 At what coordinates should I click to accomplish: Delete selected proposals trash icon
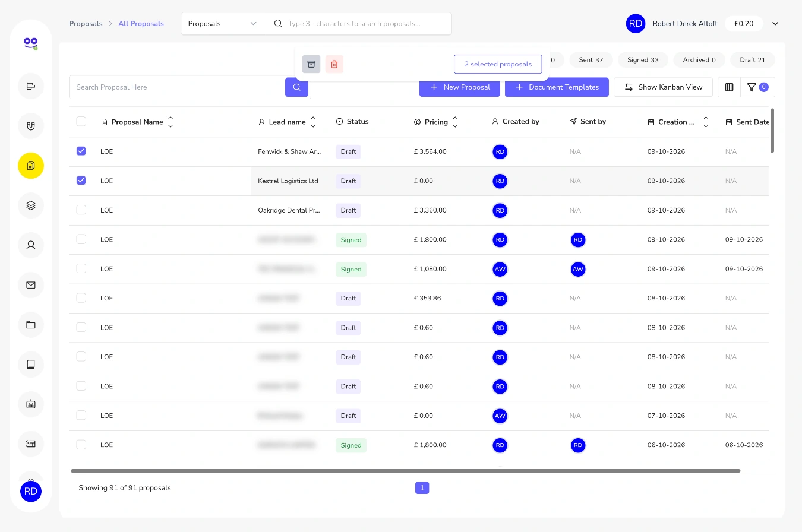[x=334, y=64]
